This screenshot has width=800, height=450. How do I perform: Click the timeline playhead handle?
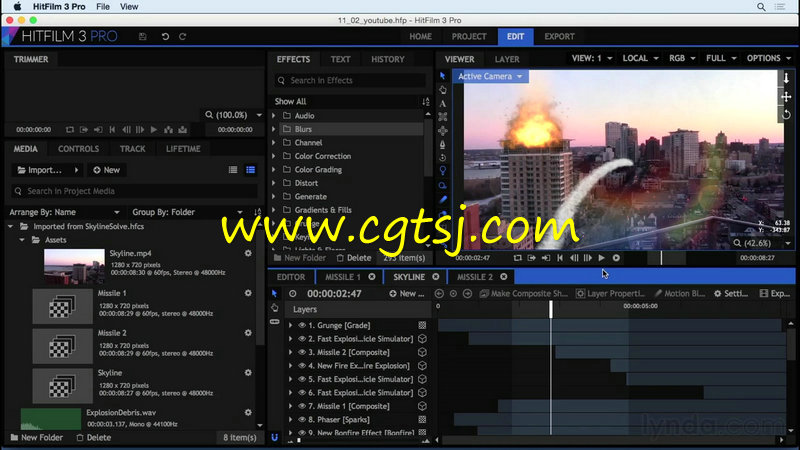coord(551,308)
